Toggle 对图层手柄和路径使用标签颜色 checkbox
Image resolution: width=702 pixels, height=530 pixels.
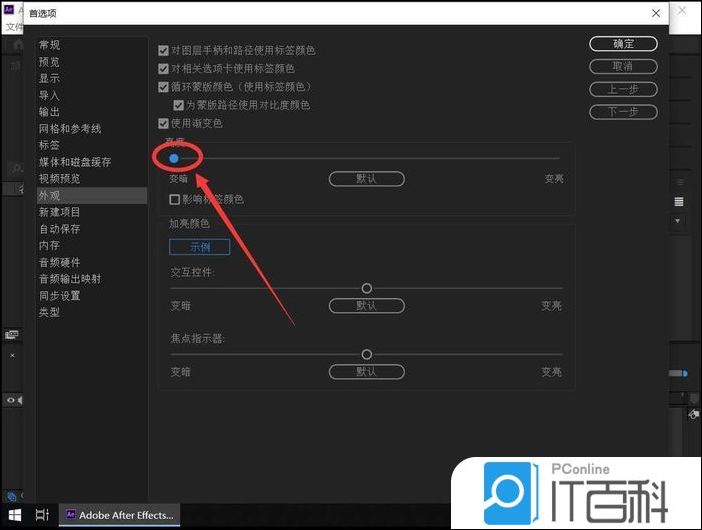pos(163,50)
